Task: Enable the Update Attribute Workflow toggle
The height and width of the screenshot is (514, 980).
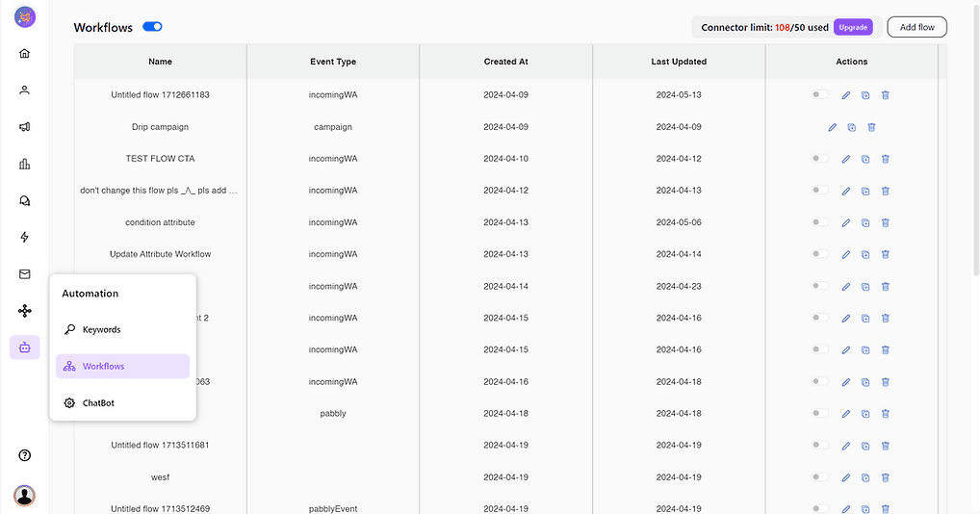Action: click(820, 253)
